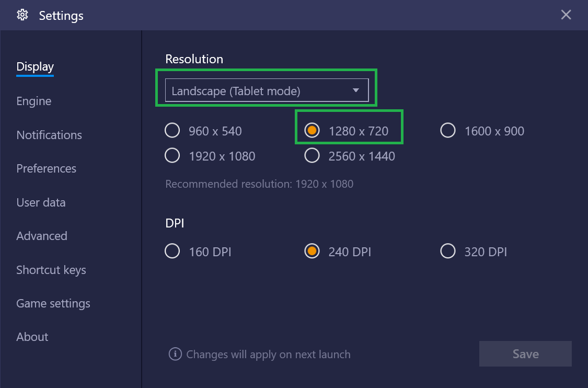Pick the 1920 x 1080 resolution
This screenshot has height=388, width=588.
[x=172, y=156]
